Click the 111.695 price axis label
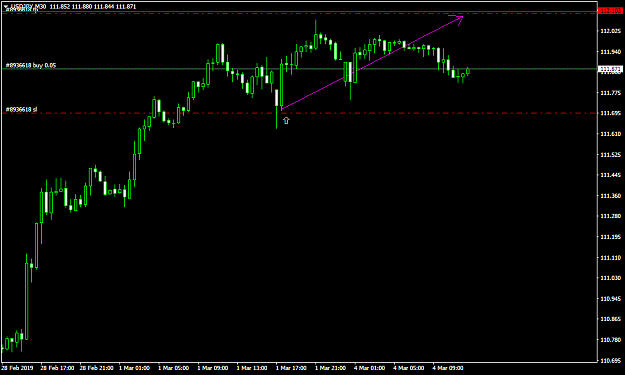The width and height of the screenshot is (625, 375). (610, 113)
